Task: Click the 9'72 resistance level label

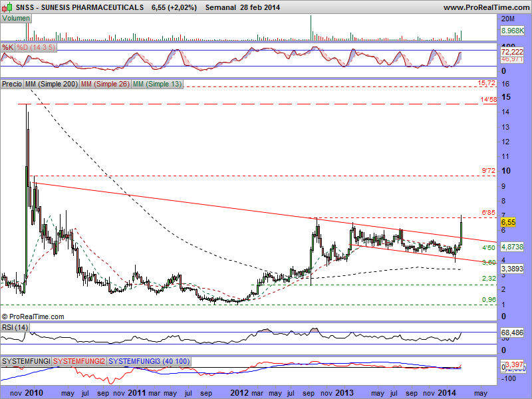Action: tap(489, 171)
